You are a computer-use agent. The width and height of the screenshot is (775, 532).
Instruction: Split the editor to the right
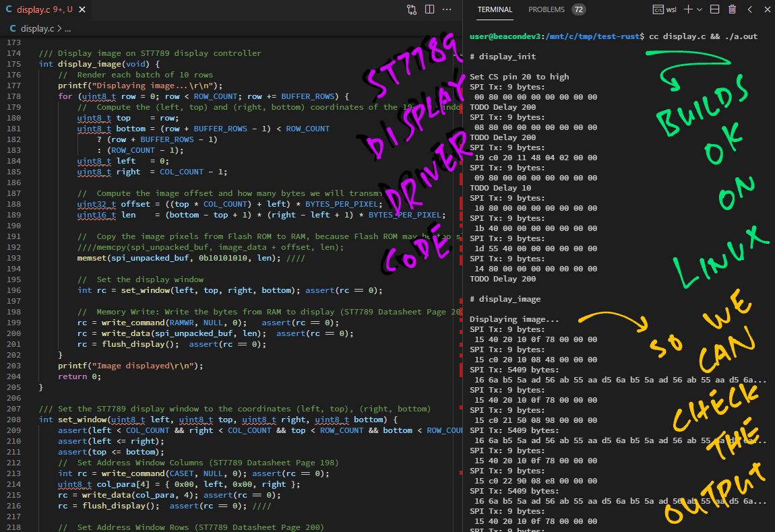click(430, 9)
